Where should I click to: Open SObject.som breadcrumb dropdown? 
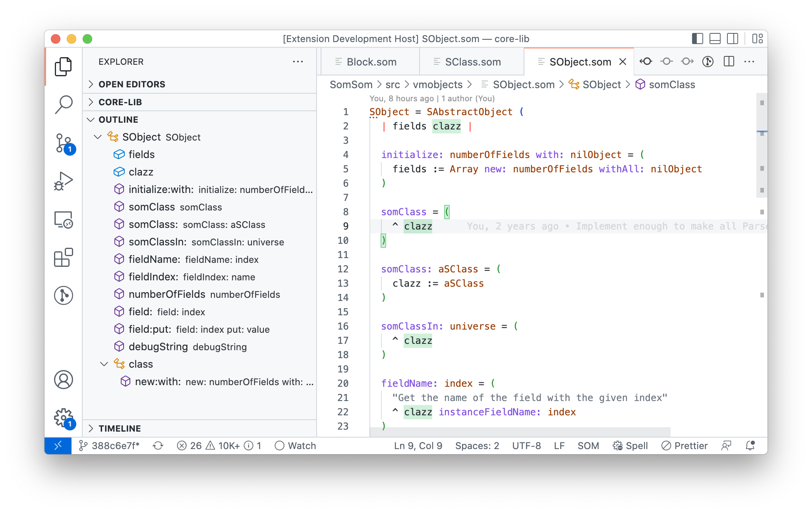(x=518, y=85)
